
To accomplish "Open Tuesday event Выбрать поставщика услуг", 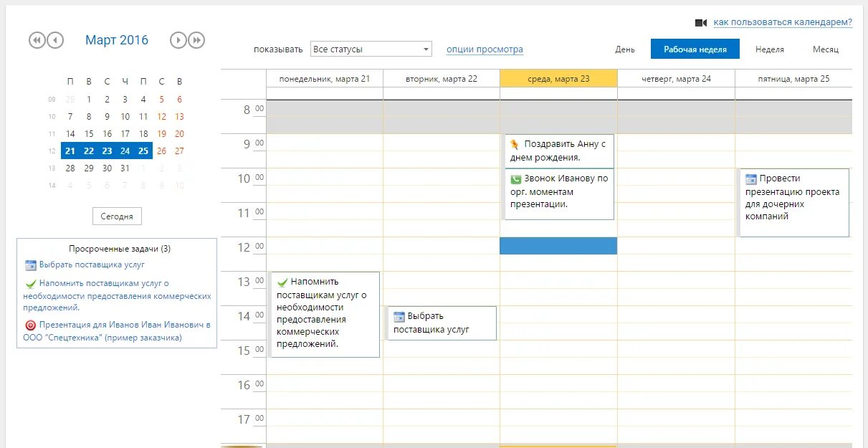I will 442,323.
